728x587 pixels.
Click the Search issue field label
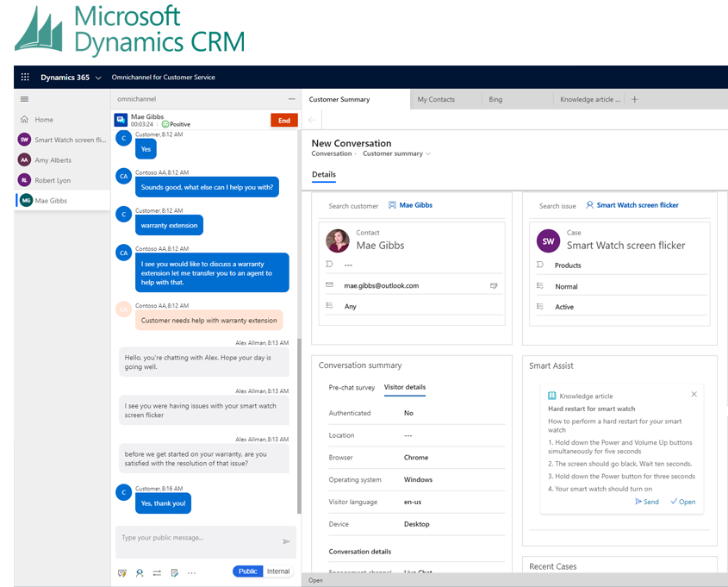pyautogui.click(x=557, y=206)
